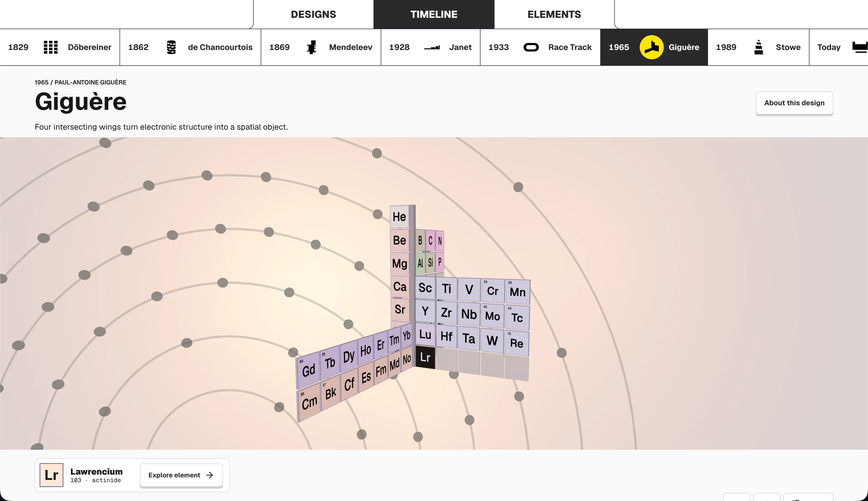The image size is (868, 501).
Task: Select the Bk element tile
Action: (x=331, y=393)
